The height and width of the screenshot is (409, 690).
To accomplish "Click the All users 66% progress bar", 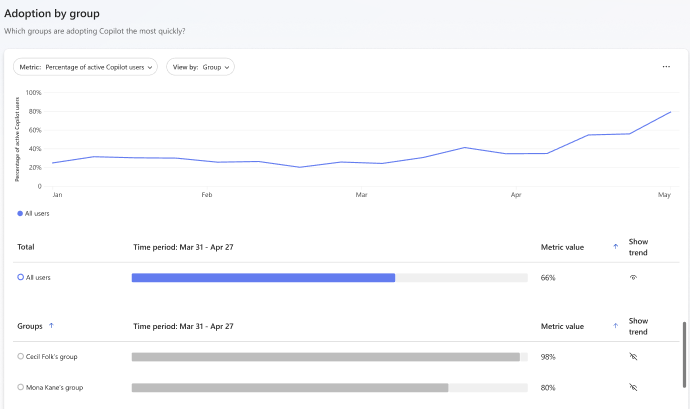I will 263,277.
